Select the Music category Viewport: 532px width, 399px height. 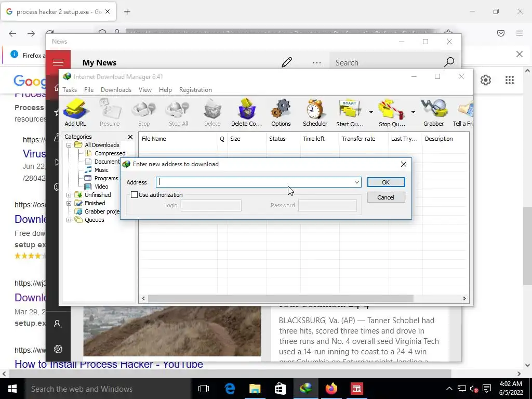pos(101,170)
